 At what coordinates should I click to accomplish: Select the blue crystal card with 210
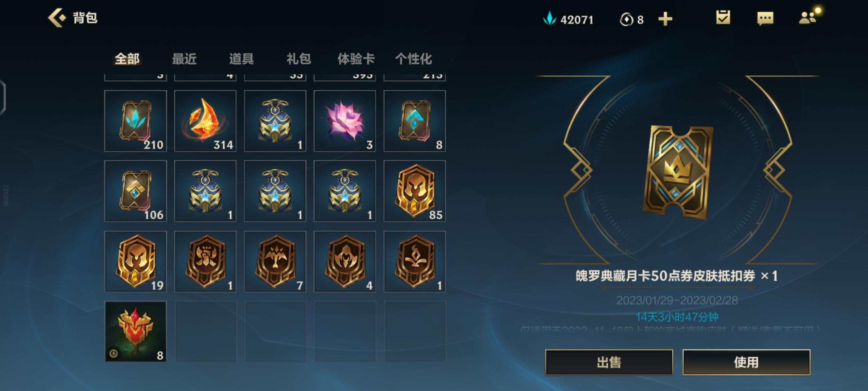136,121
